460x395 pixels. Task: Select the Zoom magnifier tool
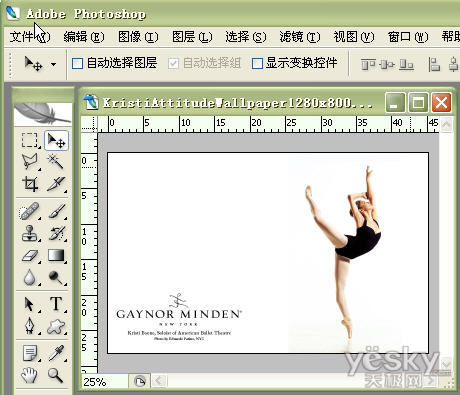55,375
